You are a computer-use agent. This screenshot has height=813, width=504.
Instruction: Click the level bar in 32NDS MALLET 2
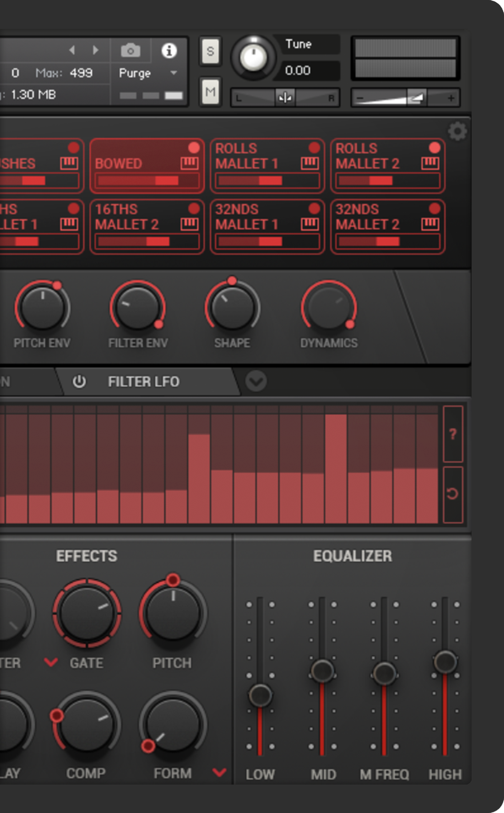tap(388, 242)
